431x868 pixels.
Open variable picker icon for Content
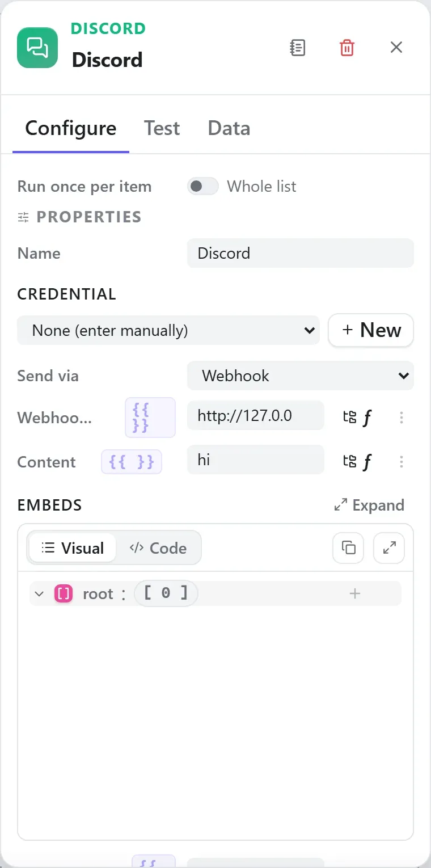click(x=350, y=462)
